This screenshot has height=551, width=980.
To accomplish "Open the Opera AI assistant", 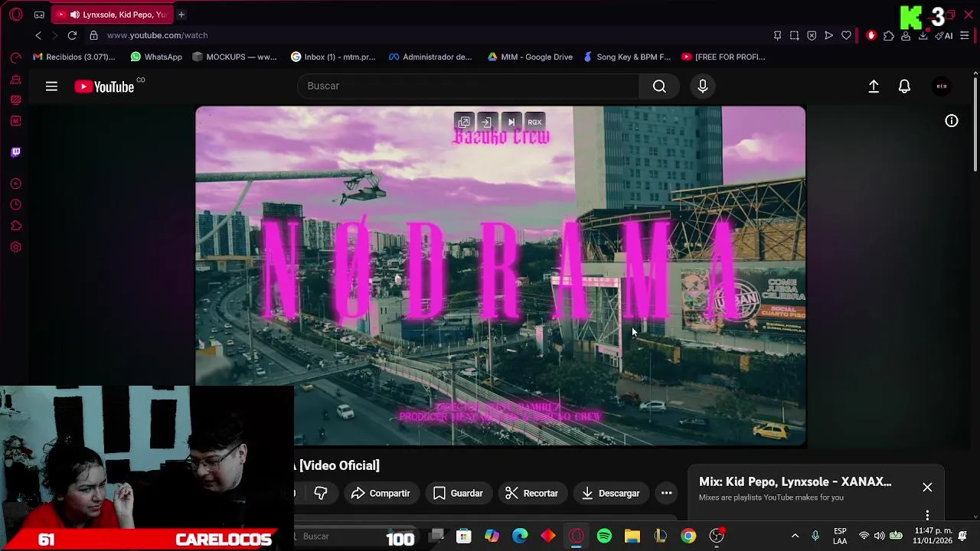I will click(943, 35).
